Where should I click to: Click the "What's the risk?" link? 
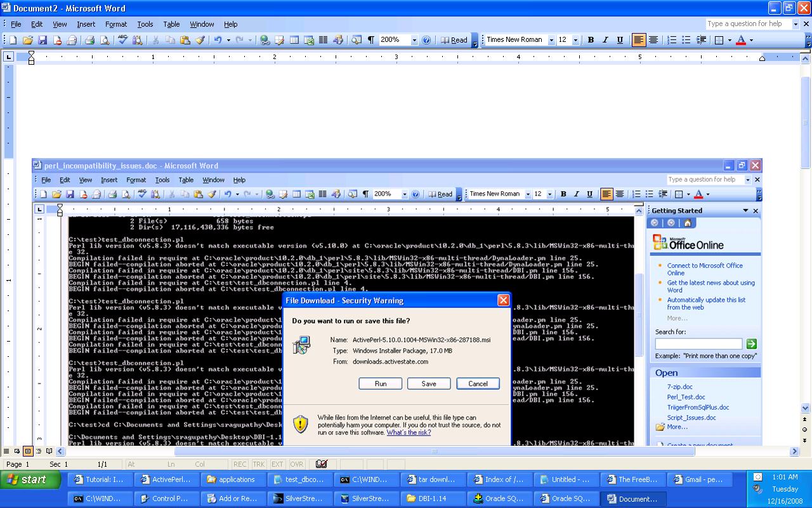coord(409,432)
